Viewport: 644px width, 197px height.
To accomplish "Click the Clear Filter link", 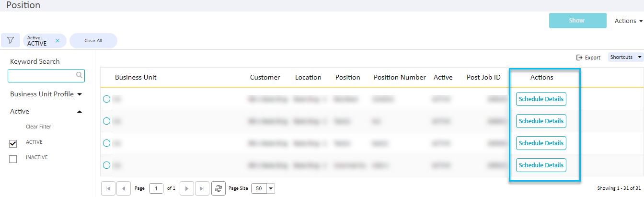I will pyautogui.click(x=38, y=127).
